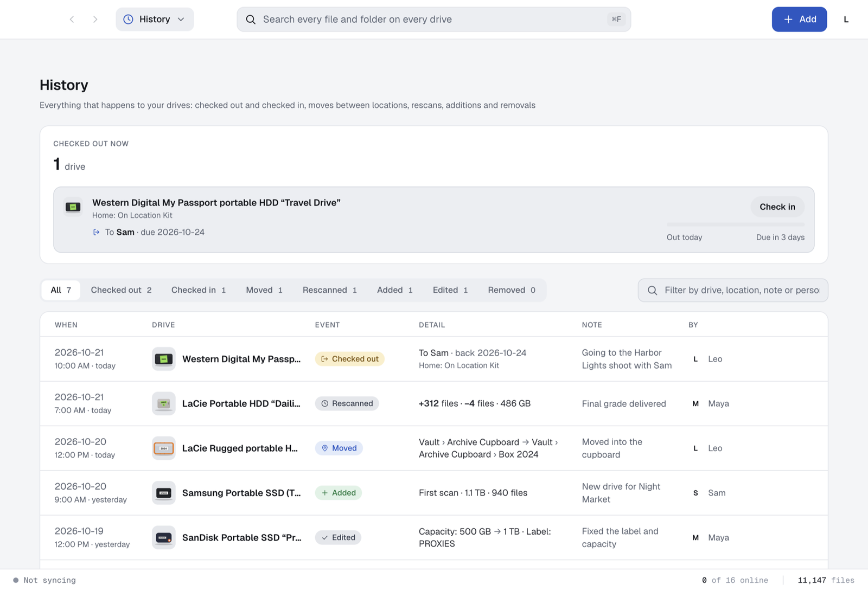The height and width of the screenshot is (591, 868).
Task: Check in the Travel Drive
Action: click(x=777, y=207)
